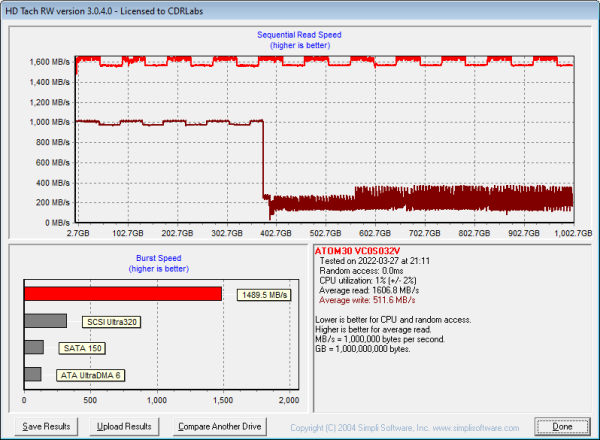Viewport: 600px width, 440px height.
Task: Click the 1489.5 MB/s value label
Action: [x=263, y=295]
